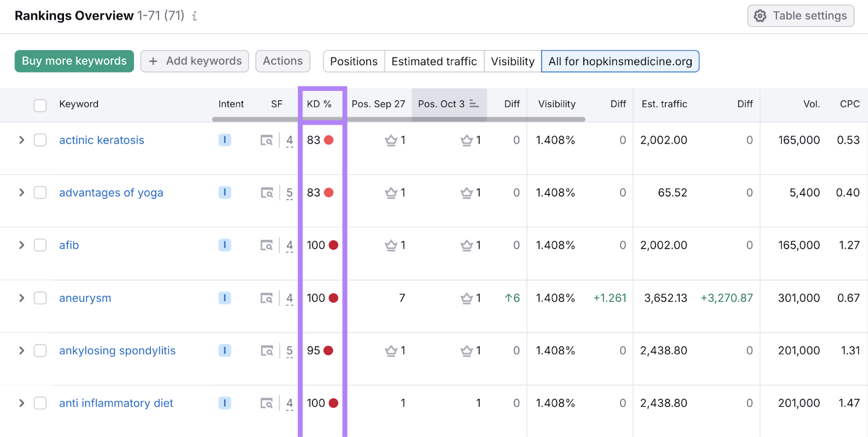Open the actinic keratosis keyword link
868x437 pixels.
(x=101, y=140)
